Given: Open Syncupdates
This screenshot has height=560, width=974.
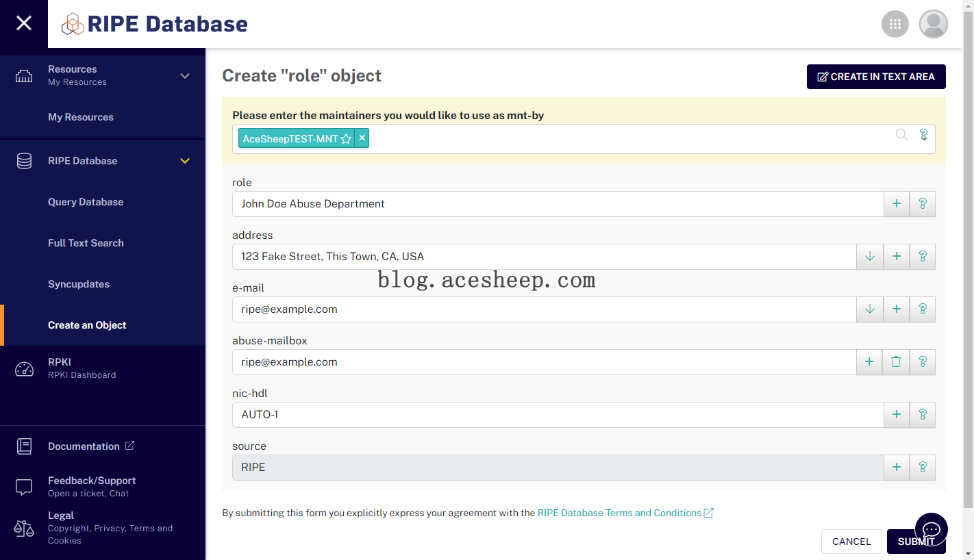Looking at the screenshot, I should pos(79,284).
